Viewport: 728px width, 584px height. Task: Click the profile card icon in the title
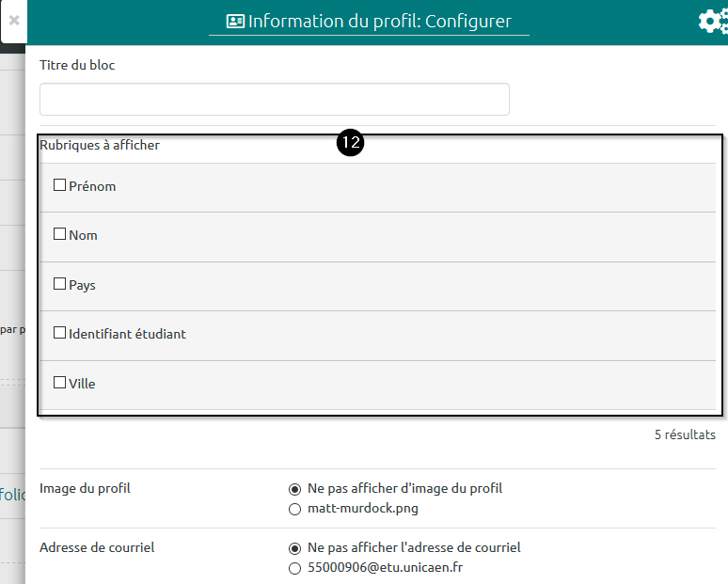coord(235,22)
